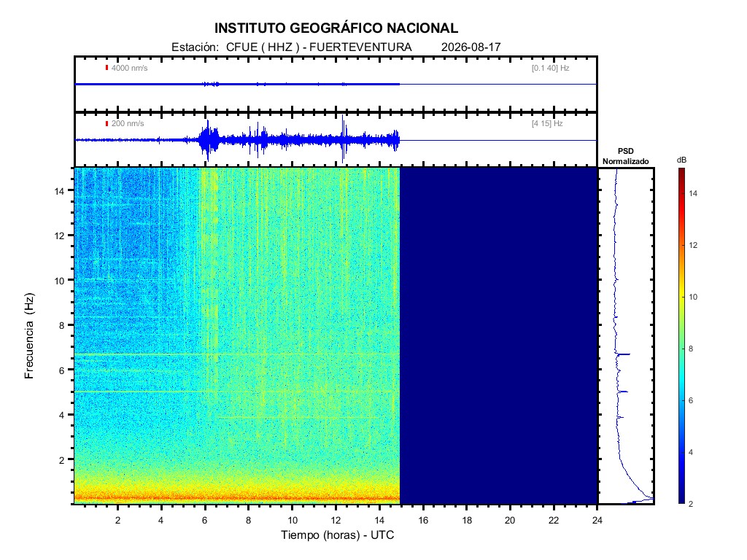Click the yellow 10 dB colorbar level
Viewport: 747px width, 560px height.
(682, 297)
